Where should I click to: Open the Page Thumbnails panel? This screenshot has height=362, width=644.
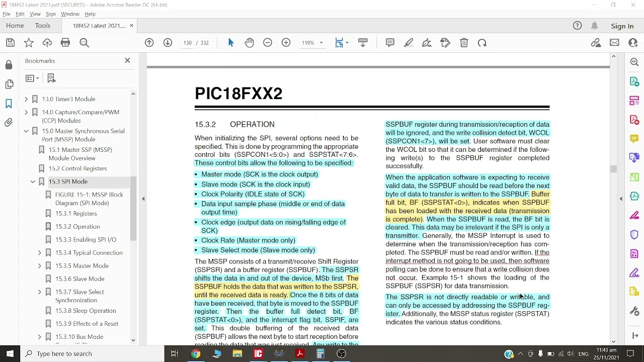point(9,84)
